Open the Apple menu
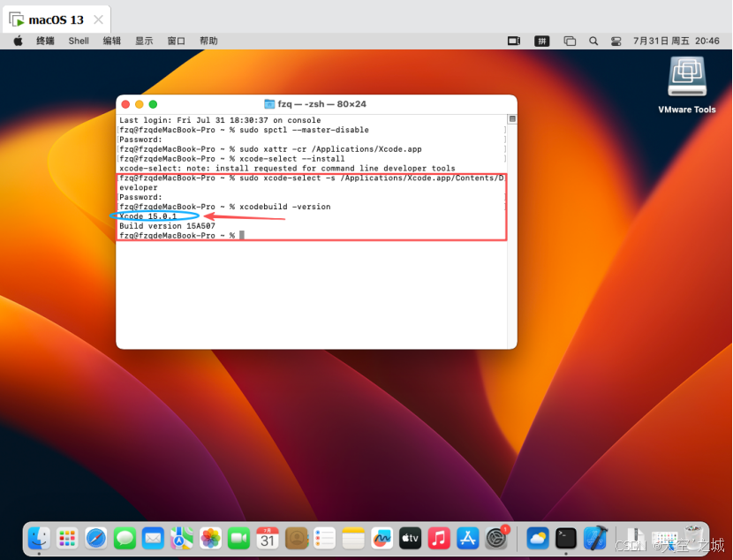The width and height of the screenshot is (733, 560). [x=18, y=42]
